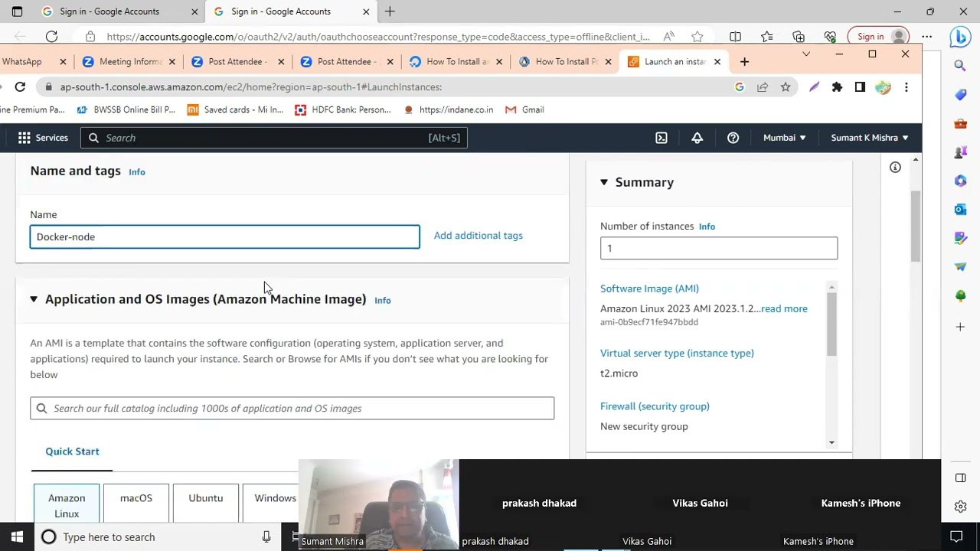This screenshot has width=980, height=551.
Task: Click Google icon in Chrome address bar
Action: 740,87
